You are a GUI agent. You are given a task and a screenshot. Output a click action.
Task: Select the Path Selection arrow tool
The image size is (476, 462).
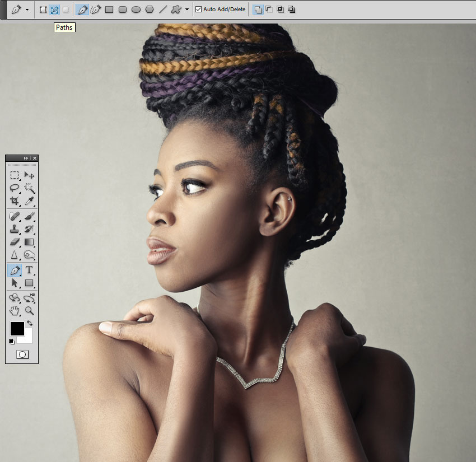click(x=14, y=283)
